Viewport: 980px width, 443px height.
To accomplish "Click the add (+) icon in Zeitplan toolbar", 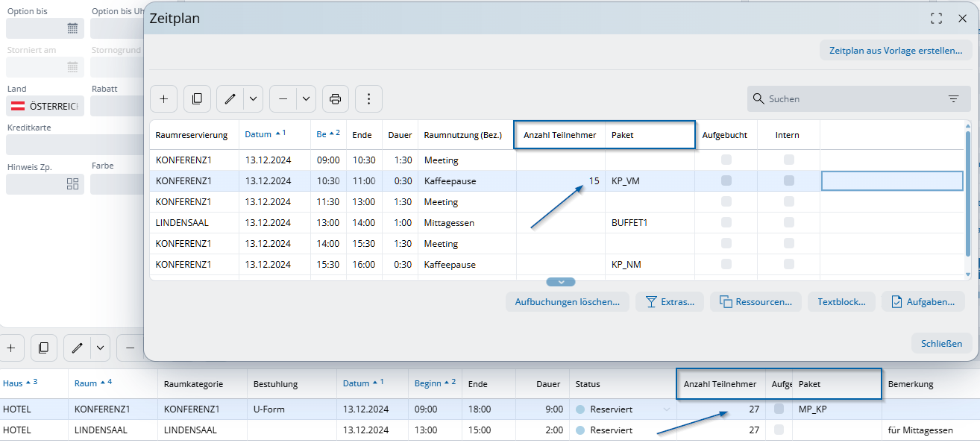I will point(163,98).
